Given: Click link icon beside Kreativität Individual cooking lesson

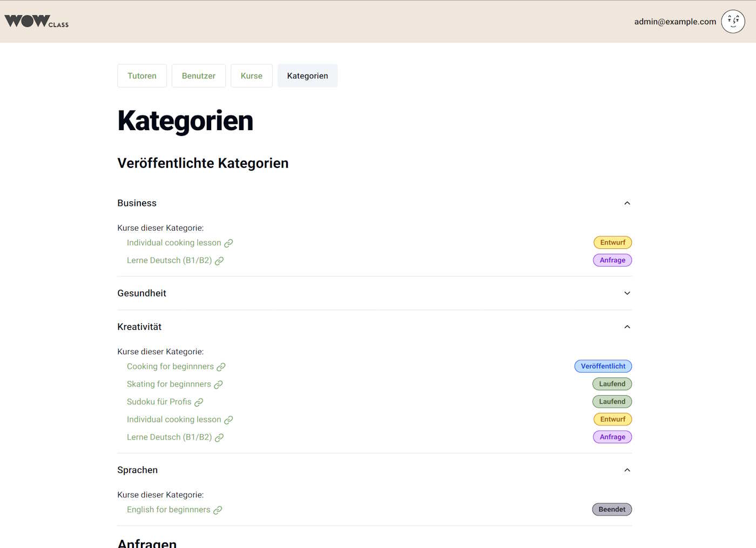Looking at the screenshot, I should coord(228,420).
